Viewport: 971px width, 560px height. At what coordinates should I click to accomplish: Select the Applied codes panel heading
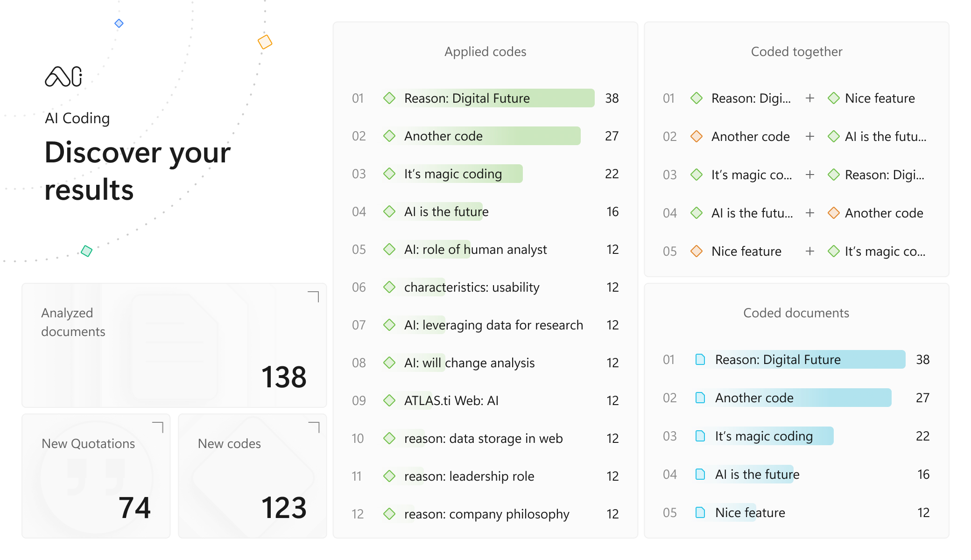485,51
